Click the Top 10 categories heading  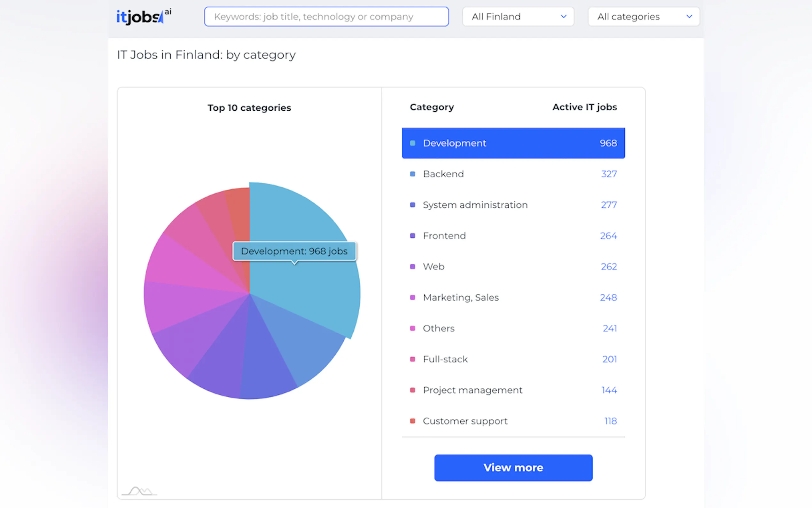pyautogui.click(x=249, y=108)
